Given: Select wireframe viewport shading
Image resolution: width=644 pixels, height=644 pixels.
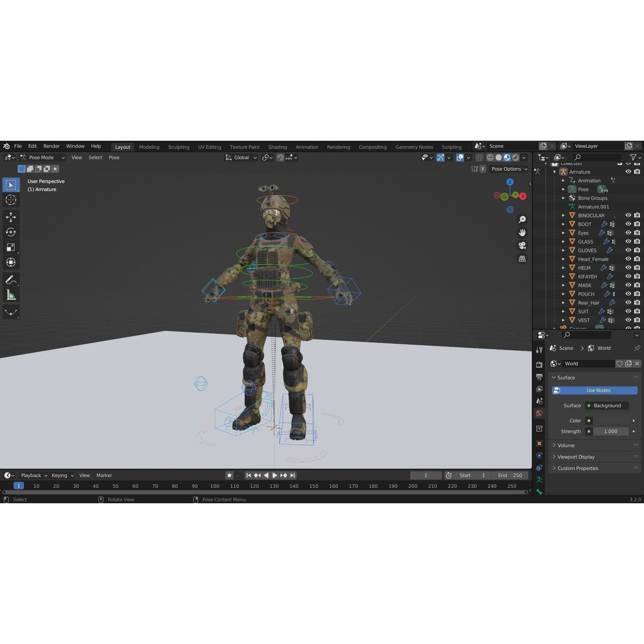Looking at the screenshot, I should pos(490,157).
